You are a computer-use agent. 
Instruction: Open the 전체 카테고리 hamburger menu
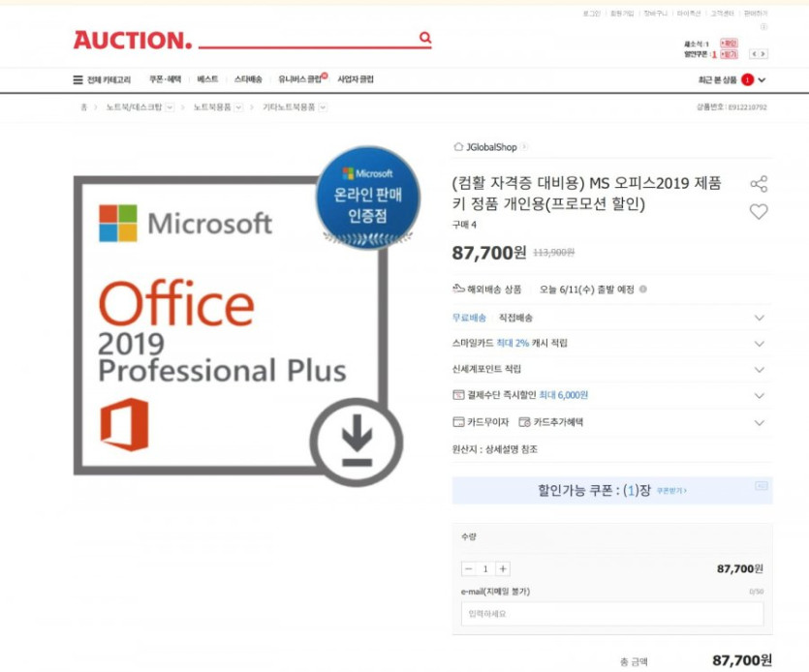pos(78,80)
